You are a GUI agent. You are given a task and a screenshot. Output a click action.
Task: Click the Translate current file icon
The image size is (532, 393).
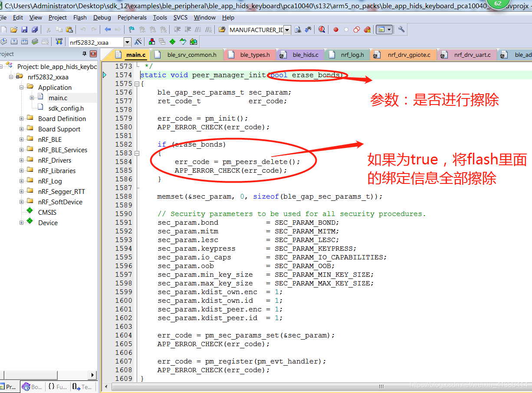pos(4,42)
